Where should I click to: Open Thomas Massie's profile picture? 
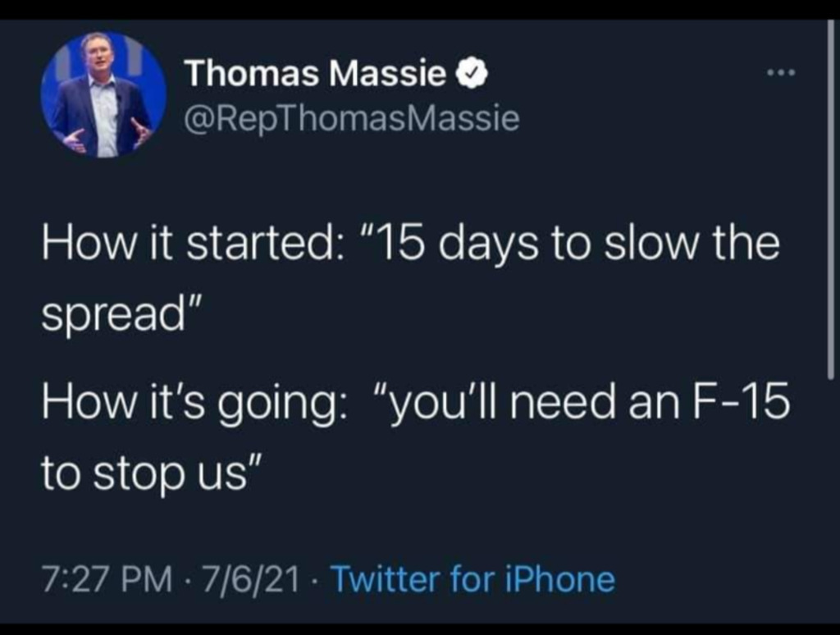(103, 95)
